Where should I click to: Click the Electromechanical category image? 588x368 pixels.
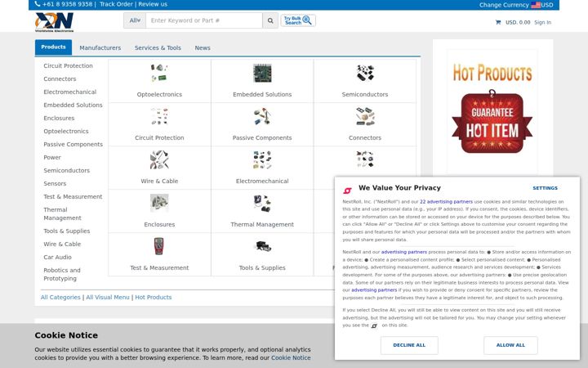pos(262,159)
